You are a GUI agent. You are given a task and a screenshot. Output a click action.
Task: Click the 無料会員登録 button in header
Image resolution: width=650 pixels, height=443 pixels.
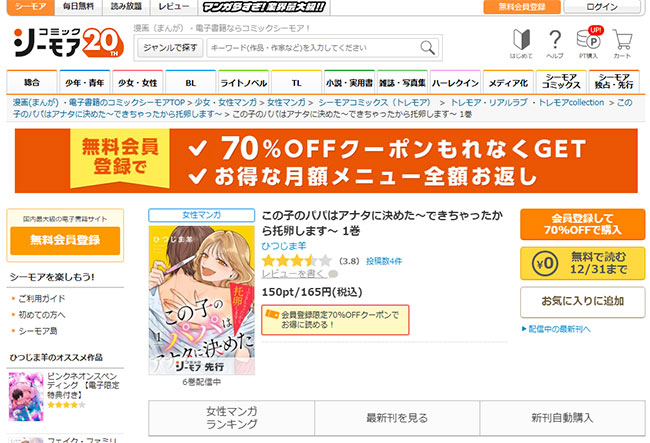tap(522, 7)
